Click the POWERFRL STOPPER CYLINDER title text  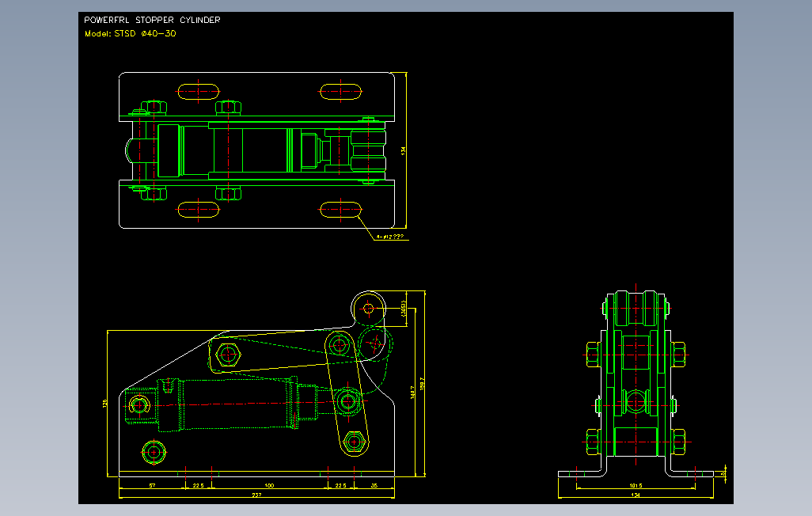(152, 20)
